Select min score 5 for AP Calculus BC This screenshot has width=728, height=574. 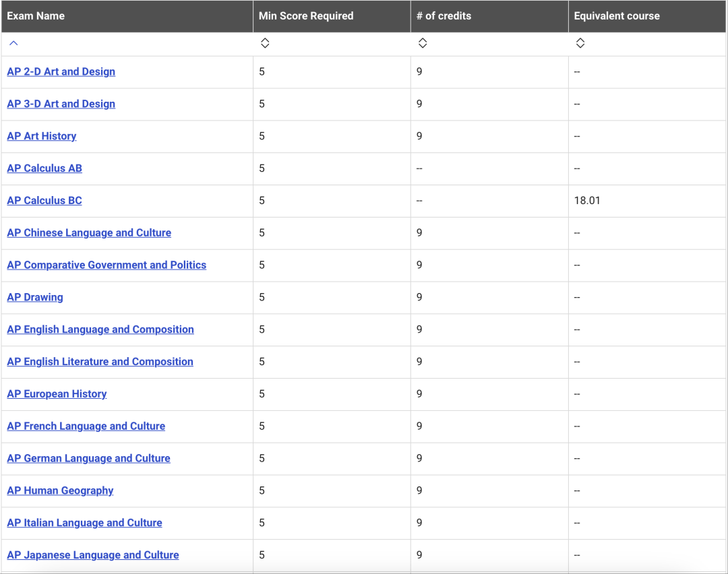(x=262, y=201)
